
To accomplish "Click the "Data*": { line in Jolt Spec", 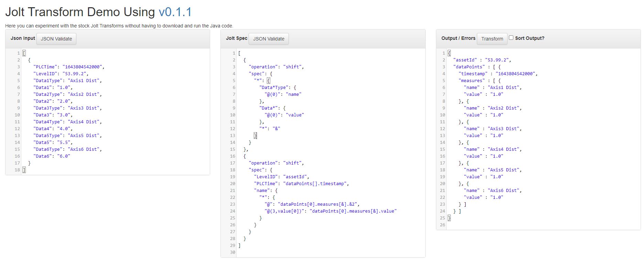I will pyautogui.click(x=272, y=108).
